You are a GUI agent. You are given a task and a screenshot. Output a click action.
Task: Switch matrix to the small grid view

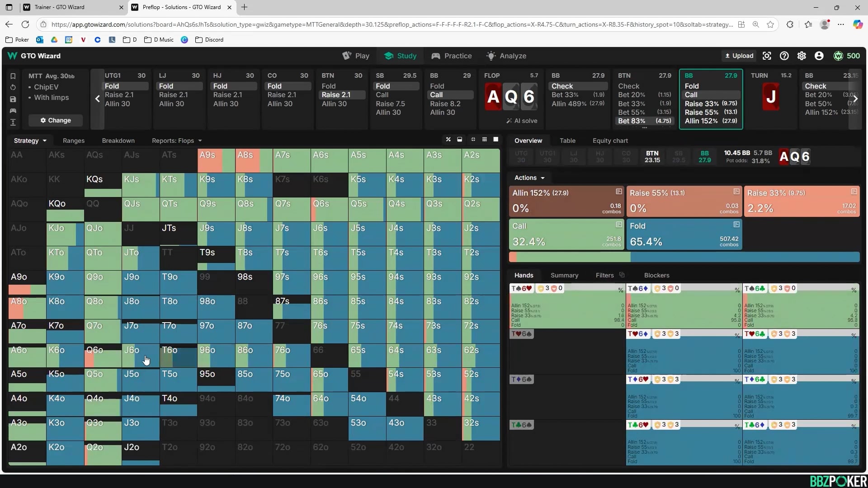pyautogui.click(x=484, y=140)
